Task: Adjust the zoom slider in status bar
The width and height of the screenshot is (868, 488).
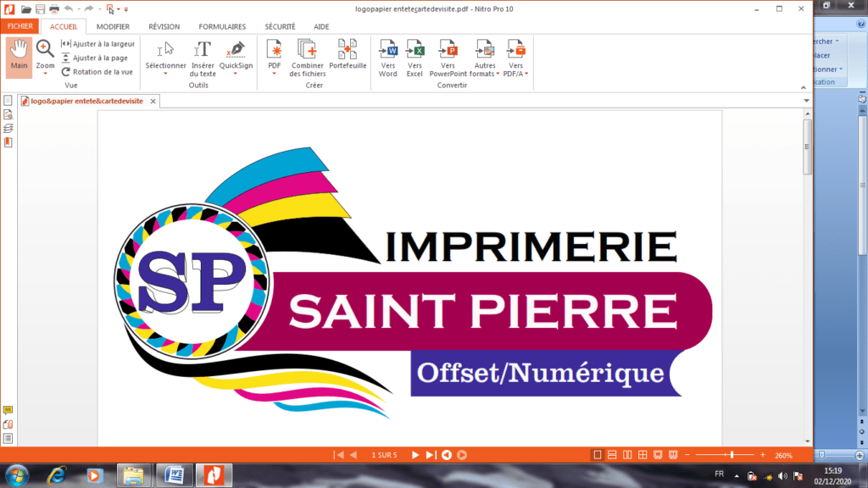Action: click(x=731, y=455)
